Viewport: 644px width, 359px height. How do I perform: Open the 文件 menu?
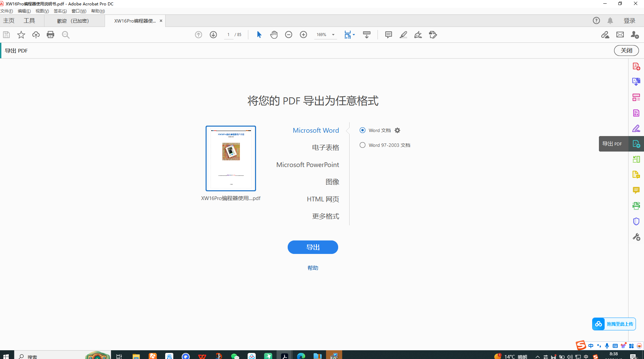7,11
